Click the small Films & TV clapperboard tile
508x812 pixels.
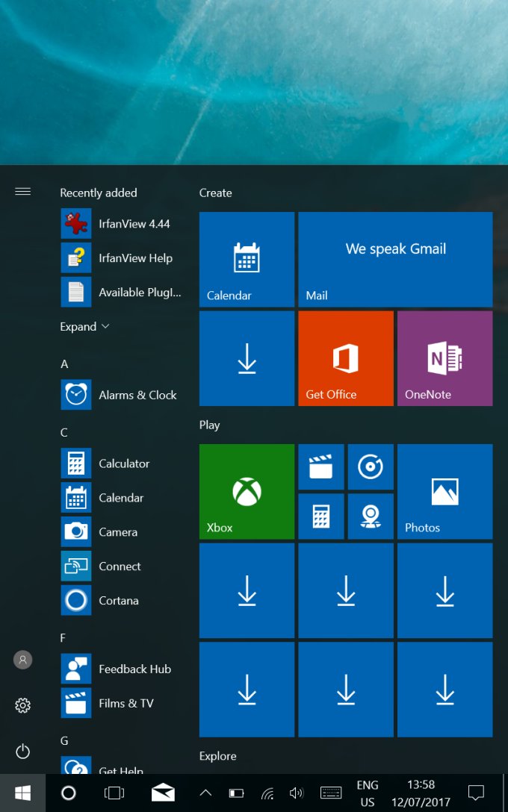tap(321, 467)
